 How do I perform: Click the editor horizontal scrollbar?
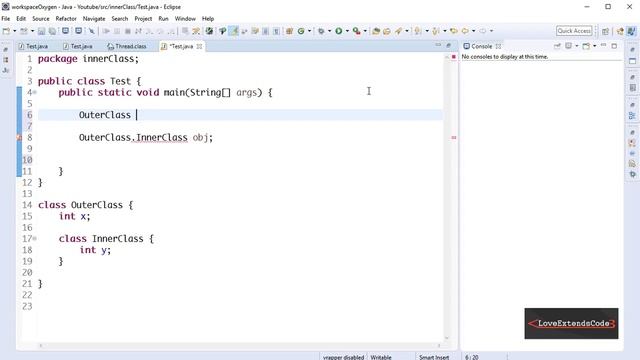240,346
